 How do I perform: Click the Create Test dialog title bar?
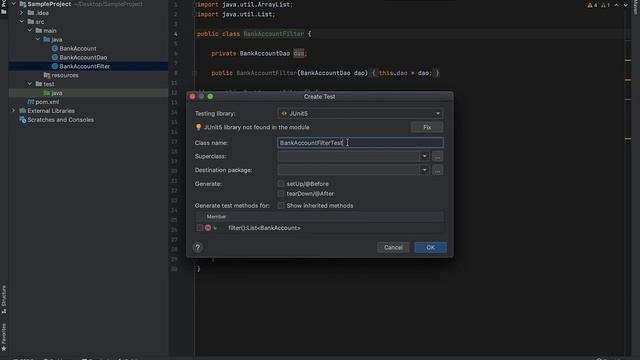tap(320, 97)
